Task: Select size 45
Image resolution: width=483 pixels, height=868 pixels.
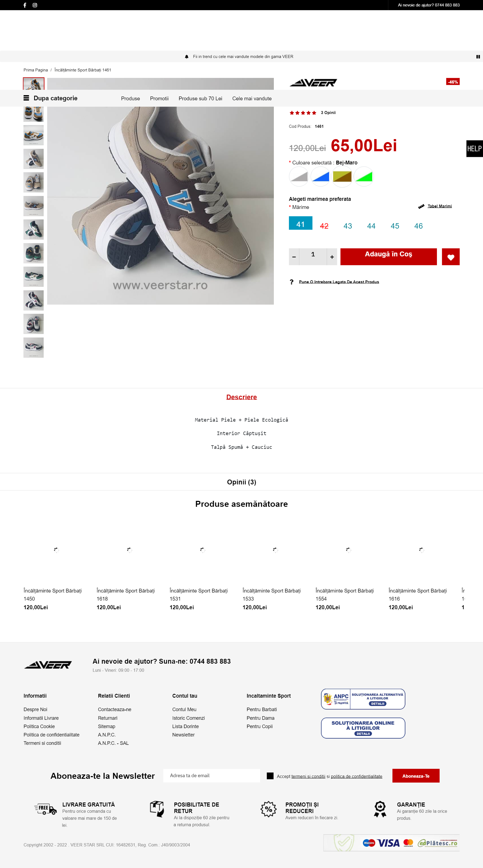Action: 394,226
